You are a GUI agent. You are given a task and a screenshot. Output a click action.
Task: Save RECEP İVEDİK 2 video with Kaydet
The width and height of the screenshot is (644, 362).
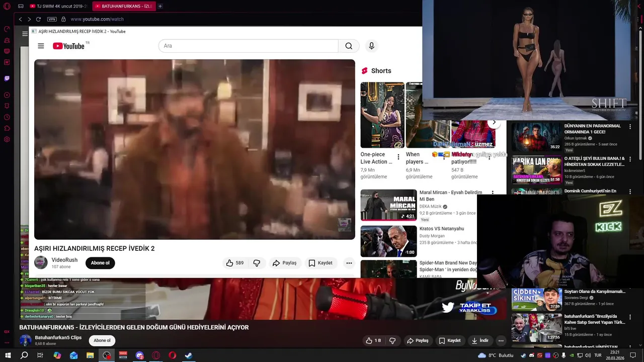coord(320,263)
